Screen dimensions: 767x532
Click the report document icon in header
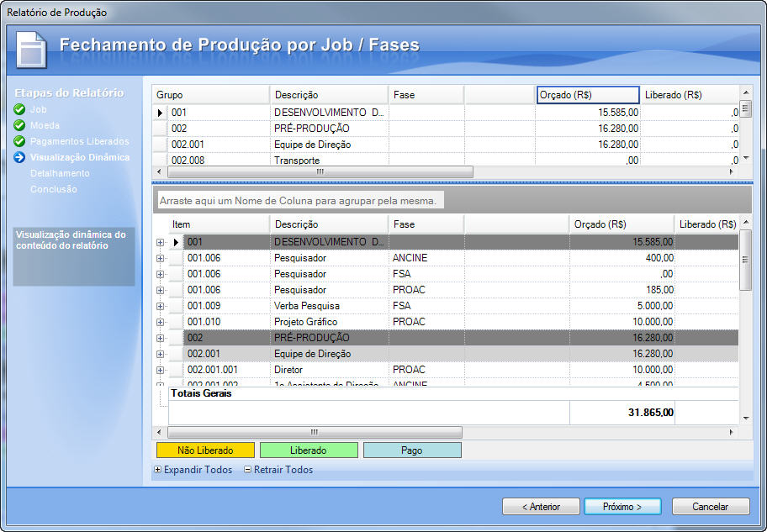pyautogui.click(x=31, y=50)
